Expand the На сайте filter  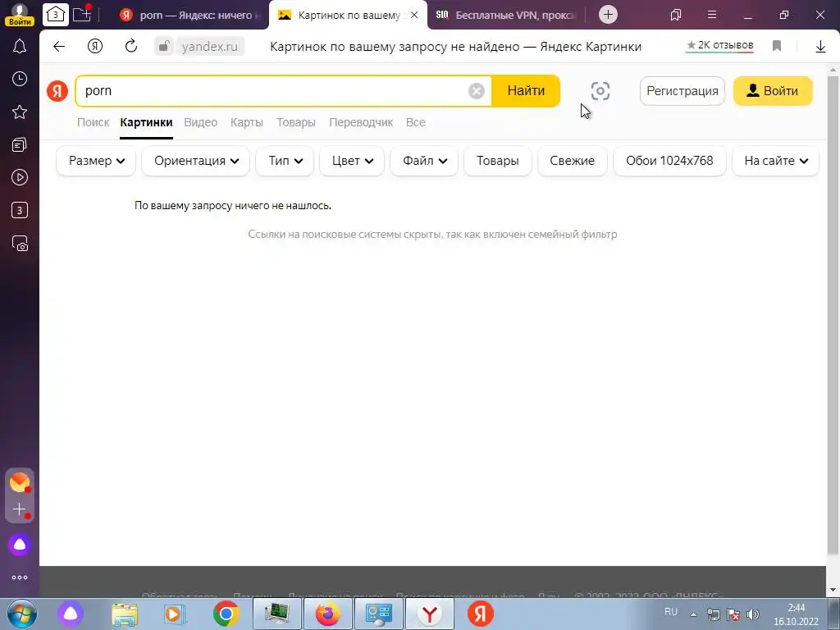point(775,161)
